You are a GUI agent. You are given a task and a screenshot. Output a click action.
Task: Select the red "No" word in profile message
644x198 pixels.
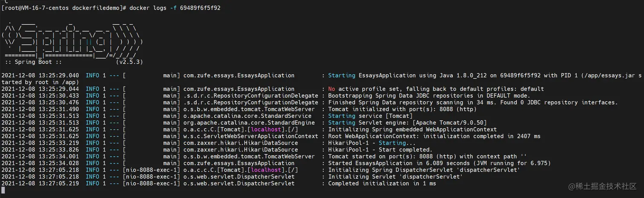[331, 89]
